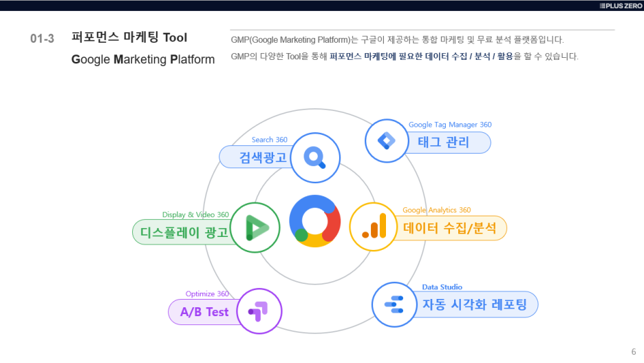Select the 데이터 수집/분석 label pill
Screen dimensions: 644x363
pos(450,228)
